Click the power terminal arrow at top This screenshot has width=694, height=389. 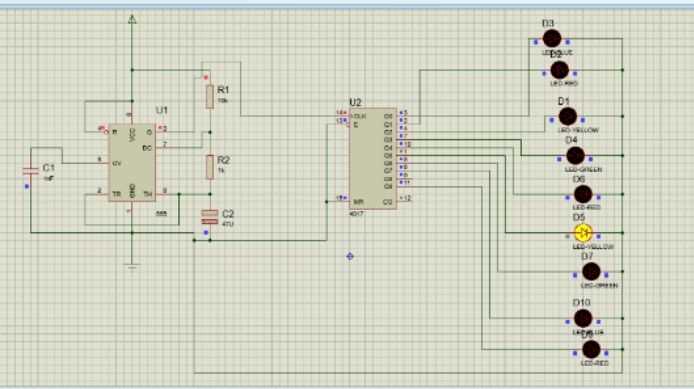[x=132, y=19]
